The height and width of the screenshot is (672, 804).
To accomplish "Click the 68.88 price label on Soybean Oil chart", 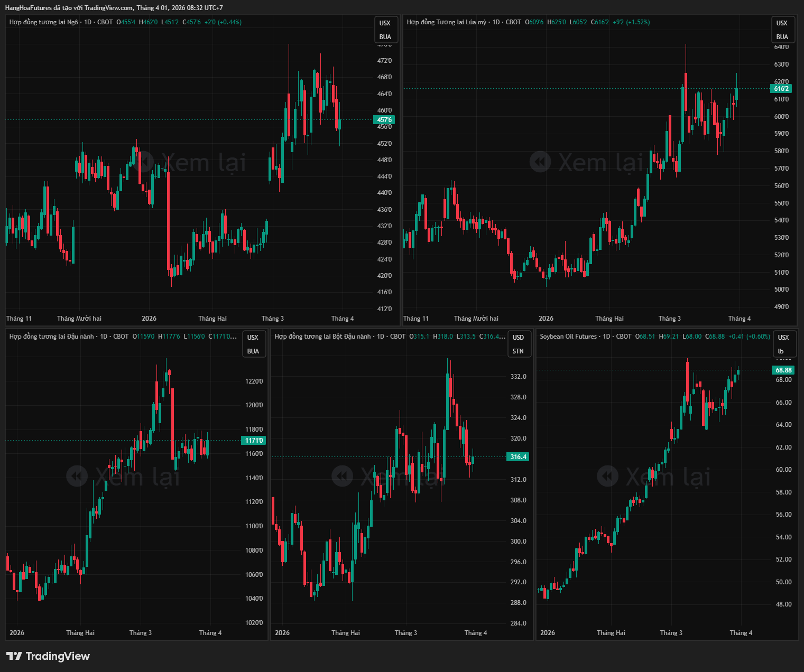I will (x=783, y=370).
